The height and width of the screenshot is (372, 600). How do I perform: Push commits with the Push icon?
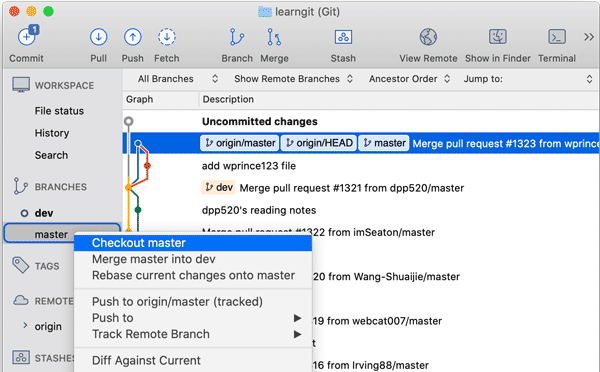pyautogui.click(x=132, y=37)
